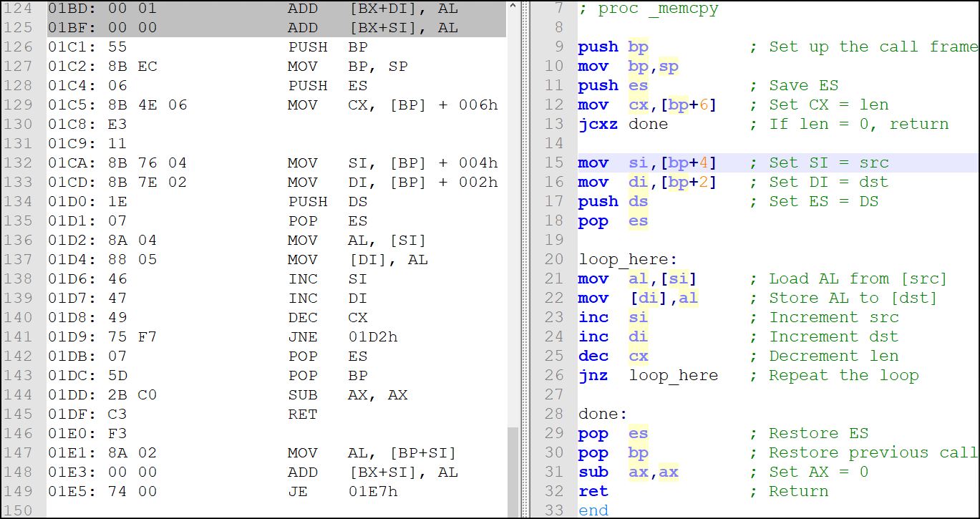Click 'MOV DI, [BP] + 002h'

click(392, 183)
